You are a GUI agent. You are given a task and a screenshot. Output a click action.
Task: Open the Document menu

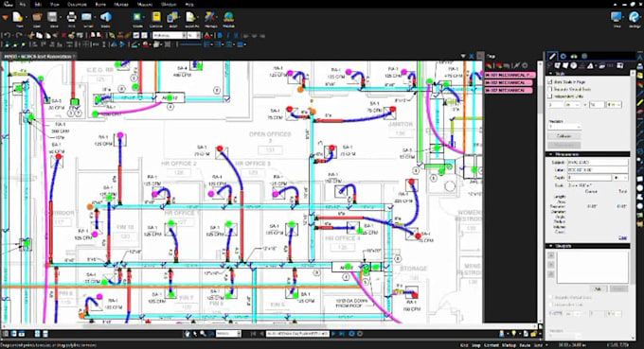coord(77,4)
